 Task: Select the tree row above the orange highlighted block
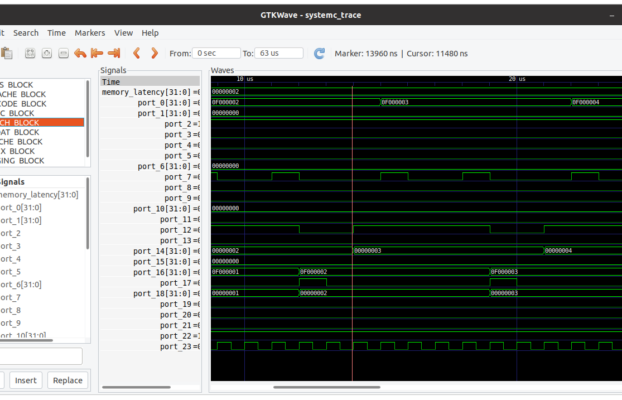pyautogui.click(x=42, y=113)
